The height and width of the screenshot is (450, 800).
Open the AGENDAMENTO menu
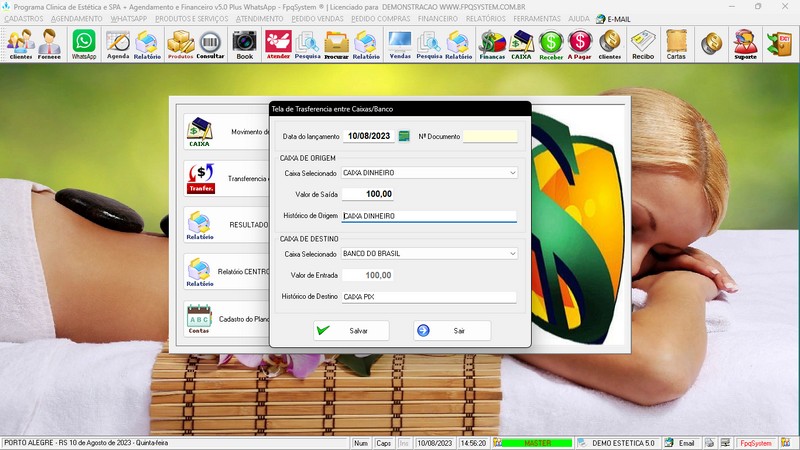[77, 19]
